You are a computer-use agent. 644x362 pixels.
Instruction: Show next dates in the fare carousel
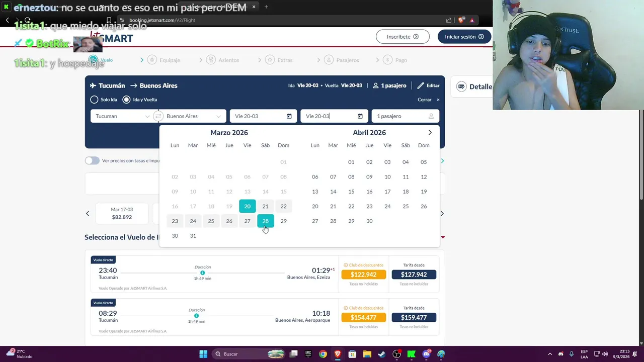point(442,214)
